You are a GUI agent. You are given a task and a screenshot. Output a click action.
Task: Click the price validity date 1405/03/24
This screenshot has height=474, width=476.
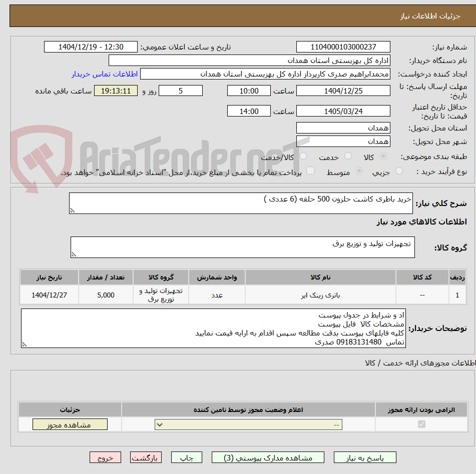(x=343, y=111)
